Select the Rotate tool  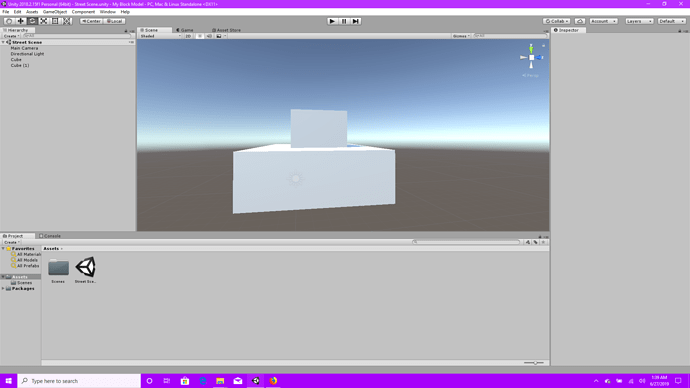point(32,21)
